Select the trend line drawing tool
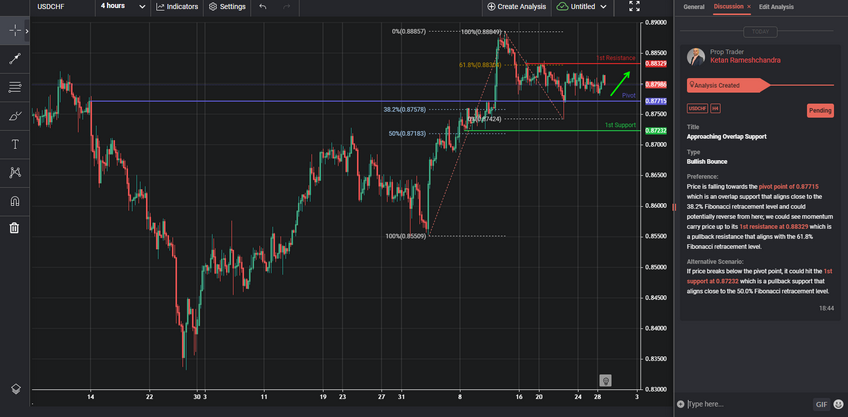The image size is (848, 417). click(x=15, y=59)
